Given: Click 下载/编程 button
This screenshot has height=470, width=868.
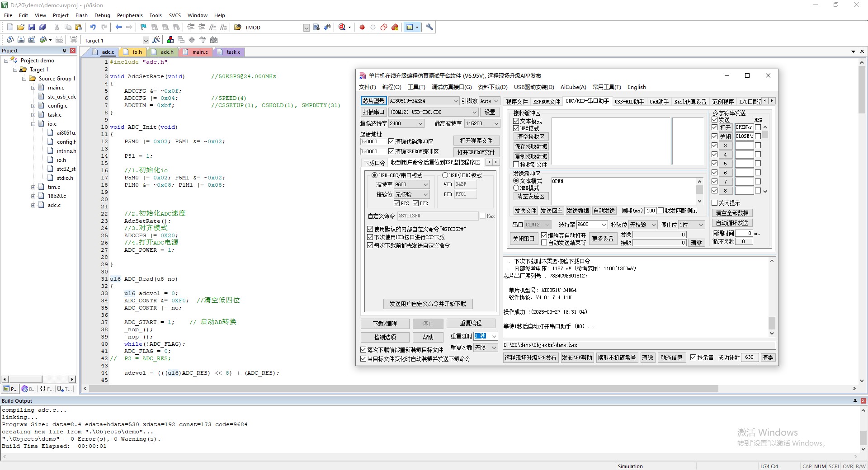Looking at the screenshot, I should pyautogui.click(x=385, y=324).
